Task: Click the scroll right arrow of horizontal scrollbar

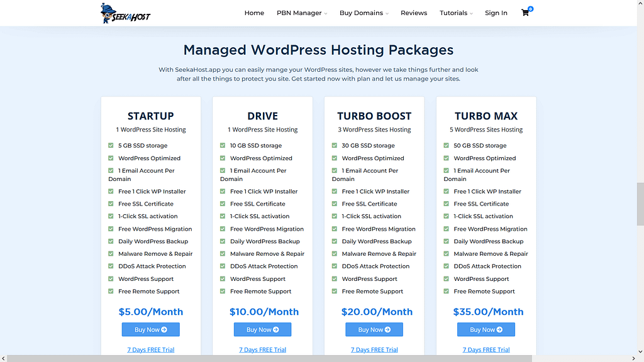Action: [x=633, y=359]
